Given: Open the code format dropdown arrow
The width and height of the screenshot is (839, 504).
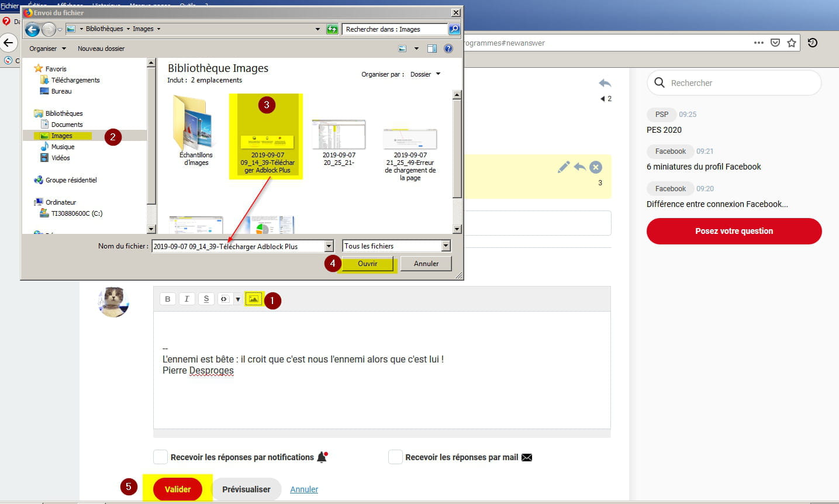Looking at the screenshot, I should click(237, 299).
